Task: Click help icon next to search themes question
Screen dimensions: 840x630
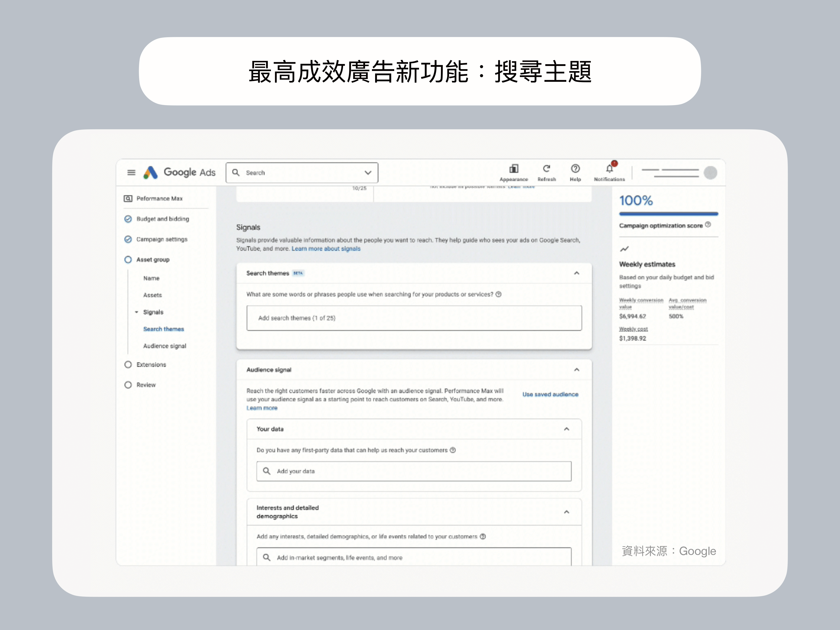Action: click(499, 294)
